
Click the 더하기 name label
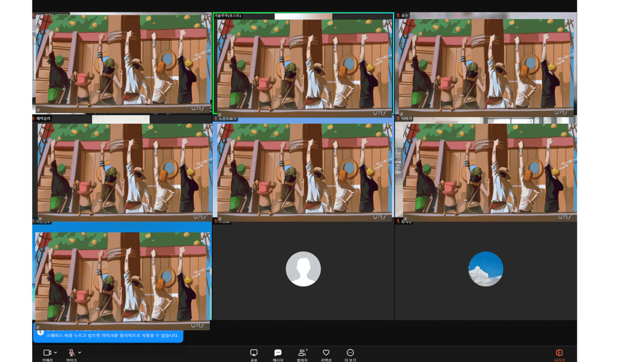(405, 119)
